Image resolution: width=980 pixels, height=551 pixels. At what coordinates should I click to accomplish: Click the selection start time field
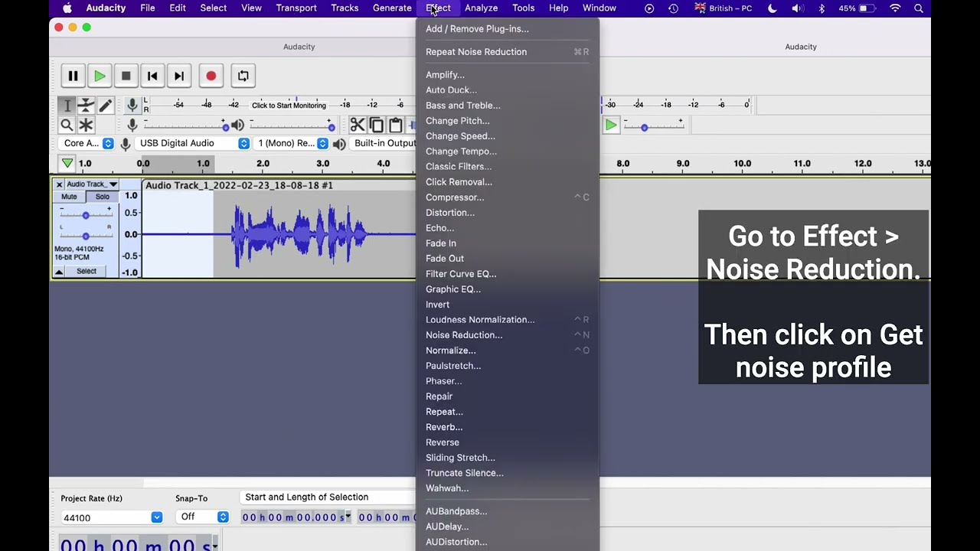coord(296,517)
